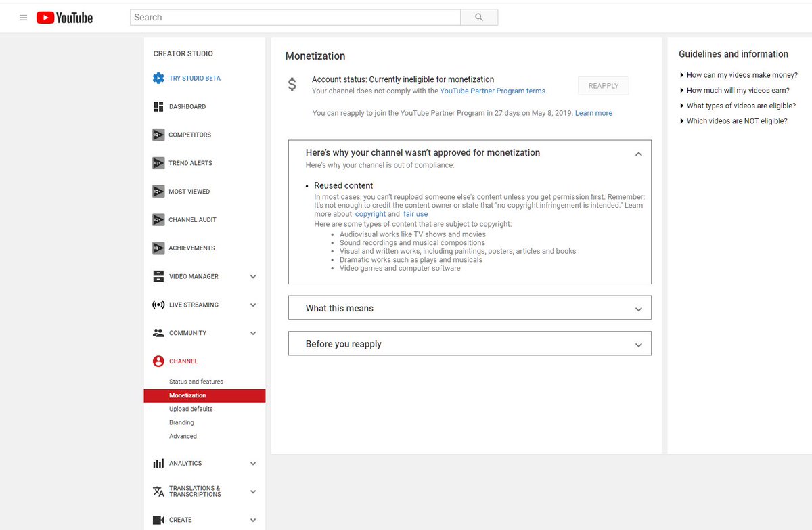Open Advanced channel submenu item
Image resolution: width=812 pixels, height=530 pixels.
click(183, 437)
